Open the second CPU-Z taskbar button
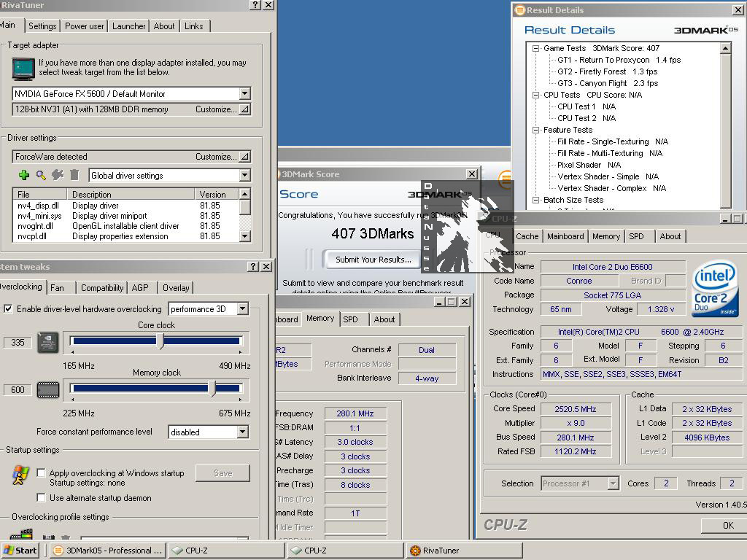Viewport: 747px width, 560px height. 345,551
